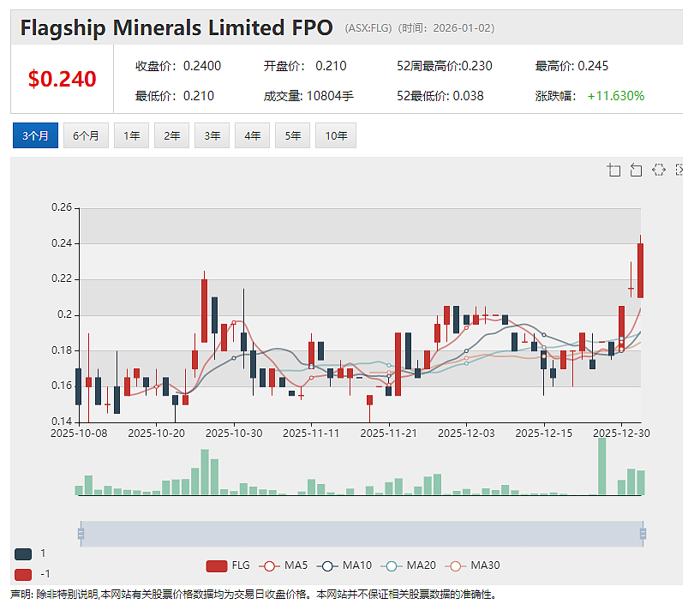The image size is (694, 616).
Task: Click the 0.18 y-axis label
Action: pyautogui.click(x=62, y=350)
